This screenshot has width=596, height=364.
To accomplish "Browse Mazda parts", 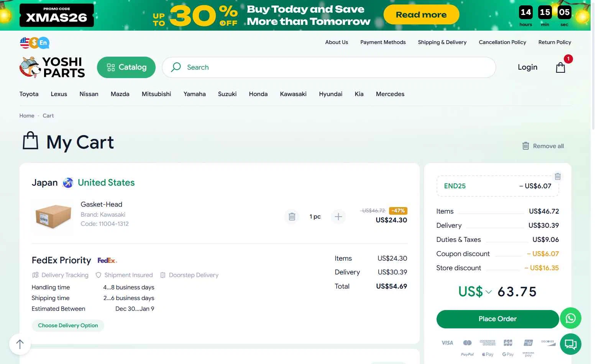I will 120,94.
